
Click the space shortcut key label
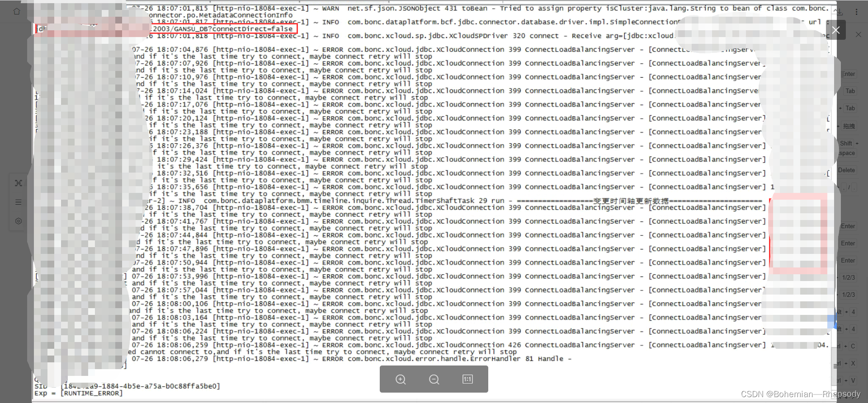click(847, 153)
